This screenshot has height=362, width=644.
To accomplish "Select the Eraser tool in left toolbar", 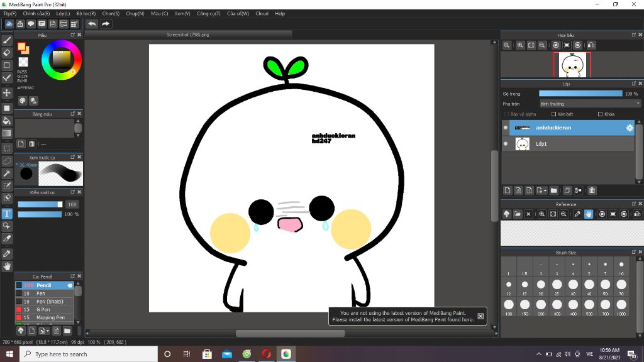I will pyautogui.click(x=7, y=53).
